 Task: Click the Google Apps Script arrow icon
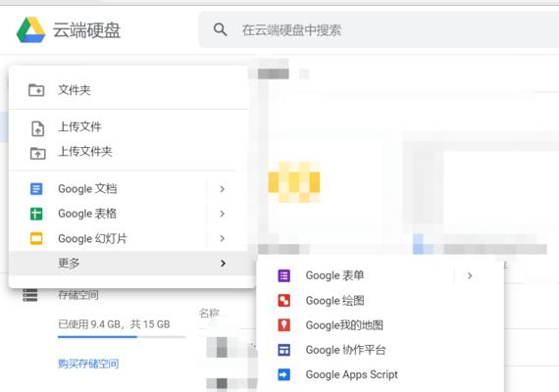(x=283, y=374)
